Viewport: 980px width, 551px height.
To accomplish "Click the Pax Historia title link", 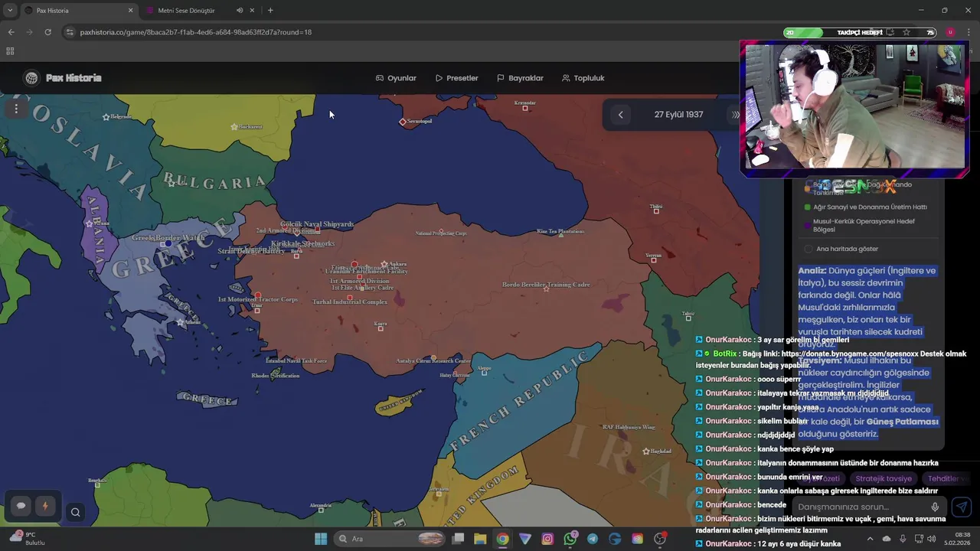I will [x=73, y=78].
